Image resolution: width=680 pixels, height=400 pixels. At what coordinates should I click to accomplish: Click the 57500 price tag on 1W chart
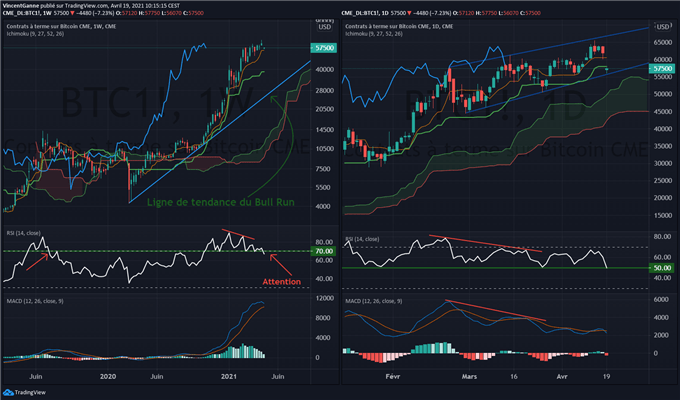point(324,48)
